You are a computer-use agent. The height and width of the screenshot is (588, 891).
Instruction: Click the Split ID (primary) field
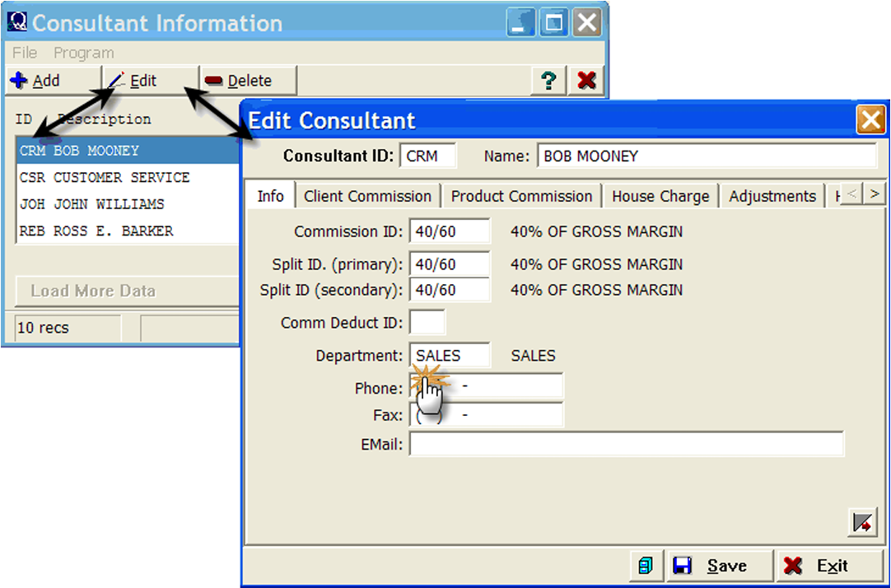[x=450, y=264]
